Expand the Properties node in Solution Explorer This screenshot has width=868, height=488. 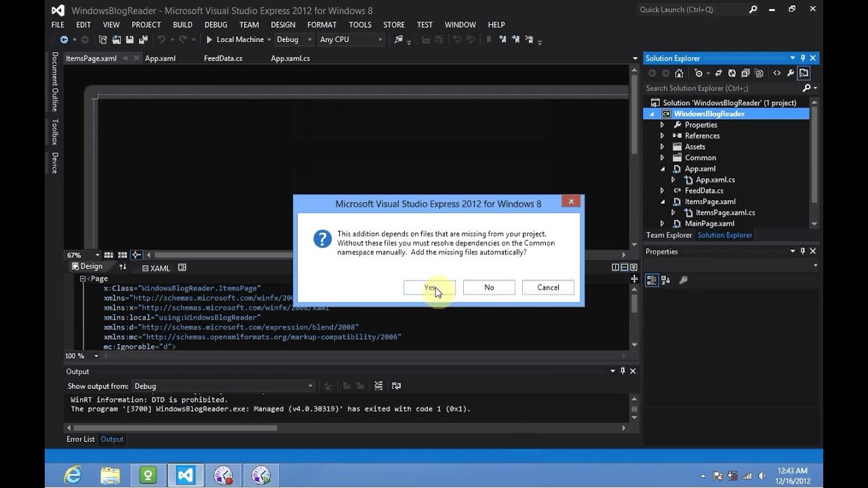click(x=663, y=125)
